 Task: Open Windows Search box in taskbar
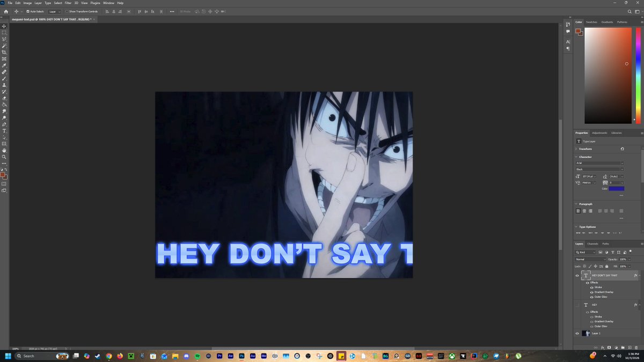click(41, 356)
